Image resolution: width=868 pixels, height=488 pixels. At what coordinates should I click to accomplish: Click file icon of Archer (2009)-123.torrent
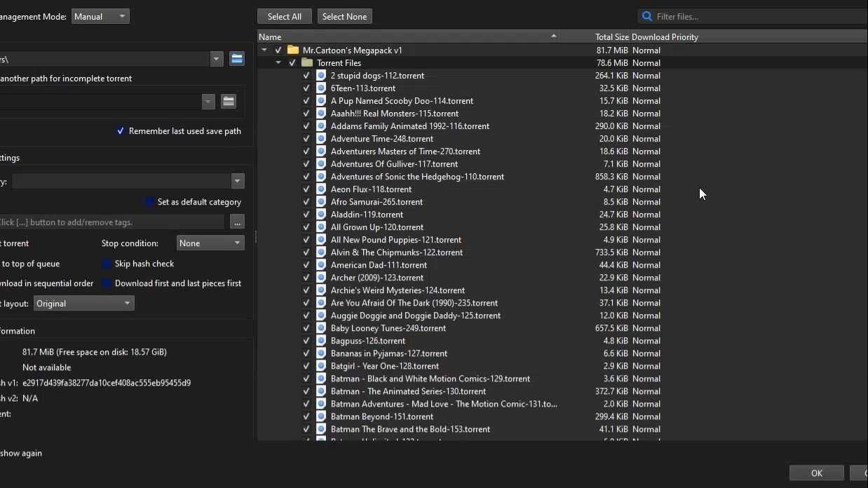click(x=321, y=277)
